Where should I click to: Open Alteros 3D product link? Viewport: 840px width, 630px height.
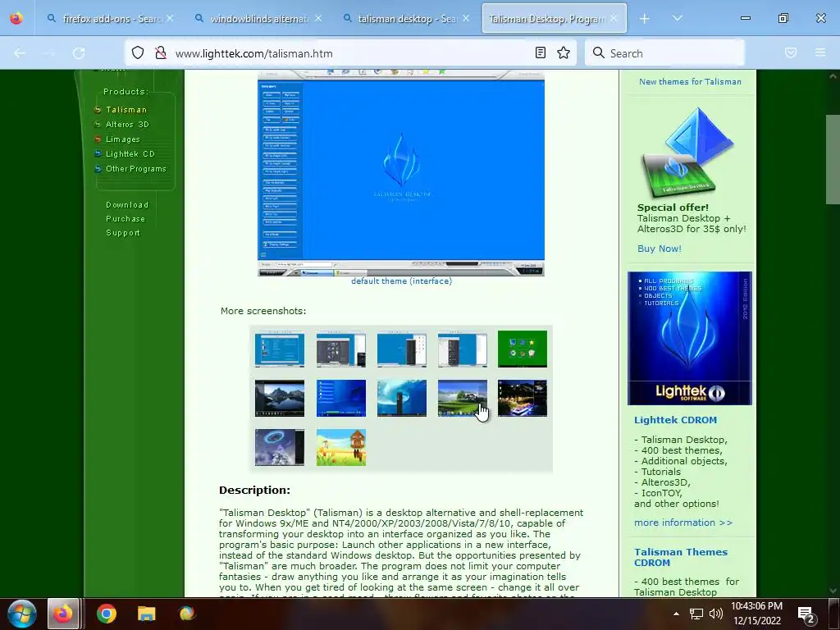(x=127, y=125)
